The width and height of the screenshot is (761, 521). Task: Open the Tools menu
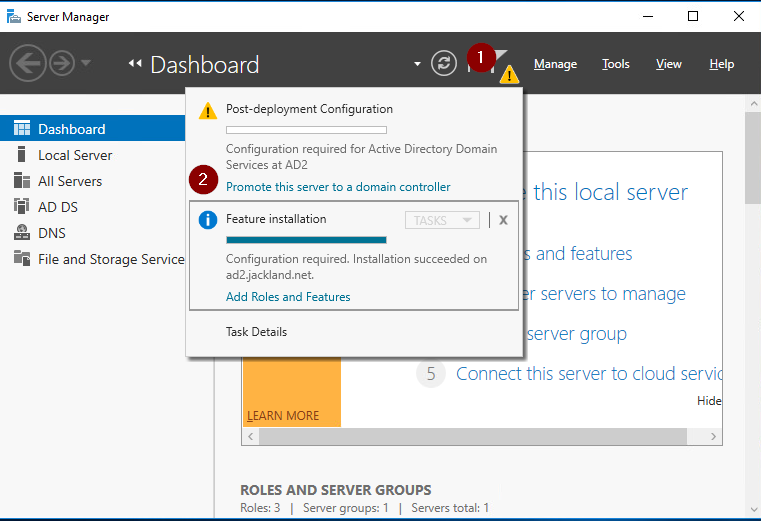tap(616, 64)
